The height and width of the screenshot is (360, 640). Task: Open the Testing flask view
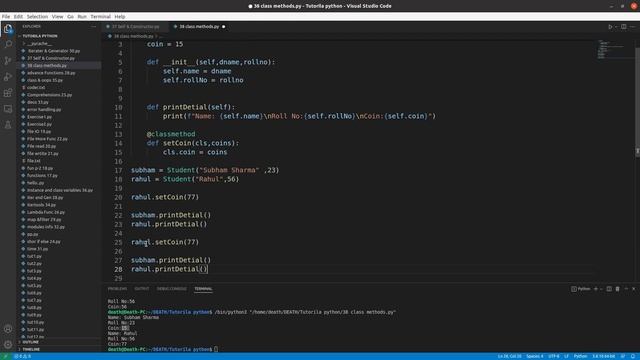pos(8,125)
